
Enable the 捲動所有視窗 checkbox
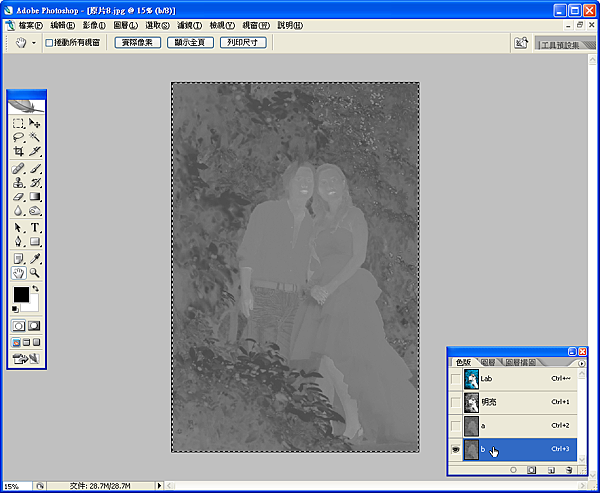[x=49, y=43]
